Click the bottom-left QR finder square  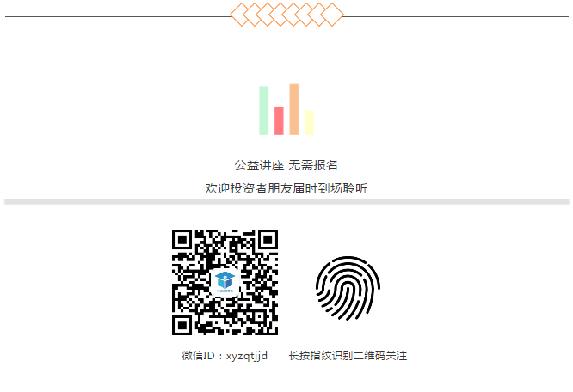182,325
